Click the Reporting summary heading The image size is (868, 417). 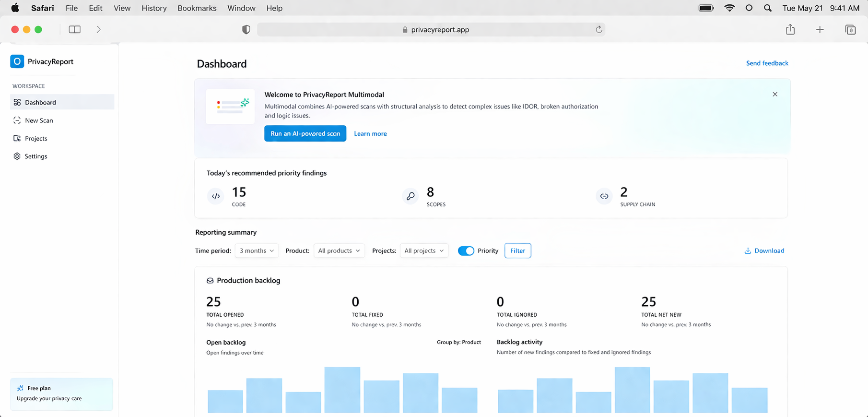click(226, 232)
